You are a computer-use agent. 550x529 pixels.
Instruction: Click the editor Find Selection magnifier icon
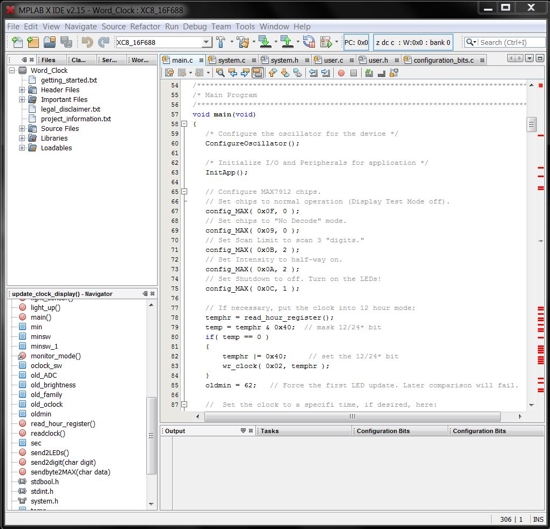tap(220, 73)
